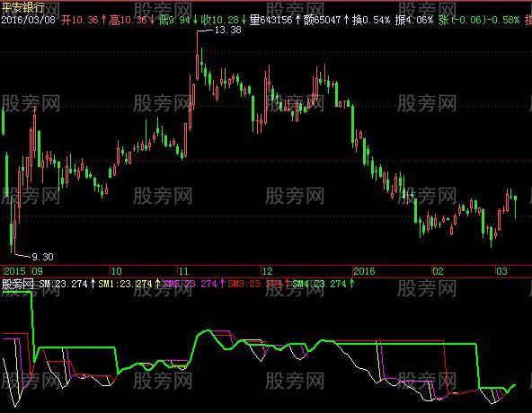Click the white SM:23.274 indicator value
Viewport: 532px width, 413px height.
coord(64,284)
